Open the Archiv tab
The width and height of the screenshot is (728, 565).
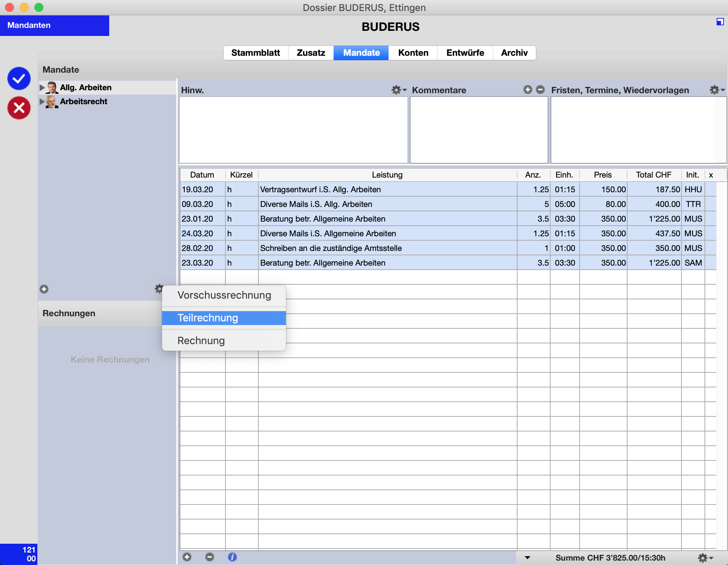(x=514, y=53)
